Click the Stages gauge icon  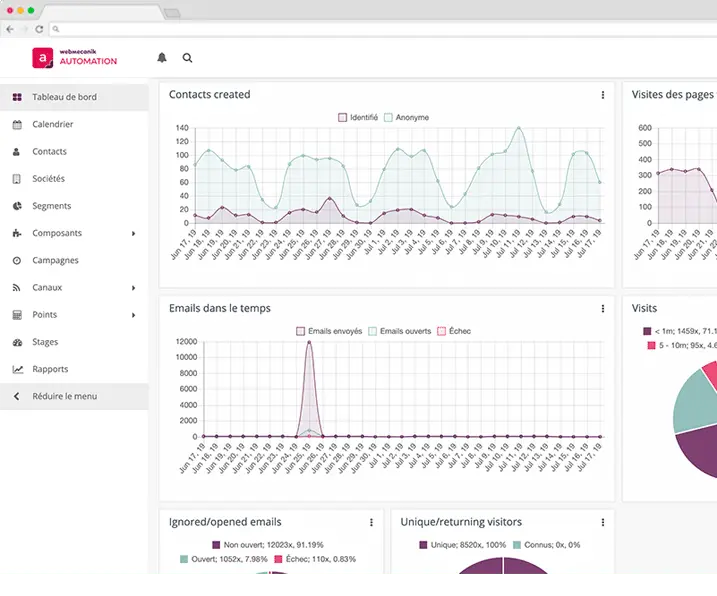17,342
